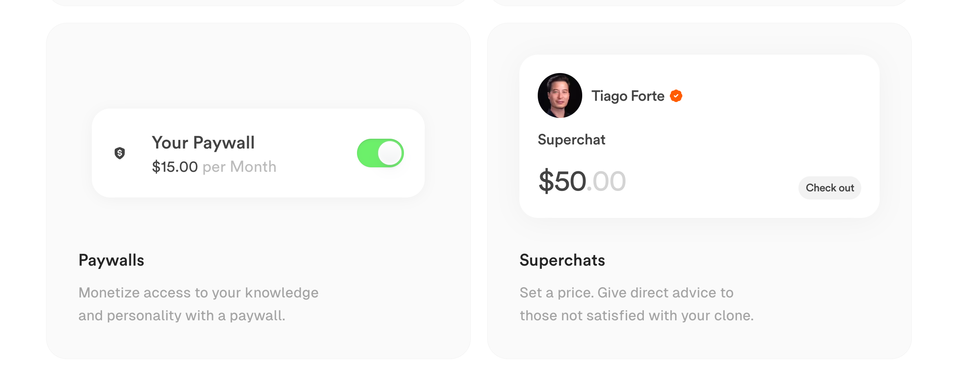The width and height of the screenshot is (980, 386).
Task: Disable the Your Paywall toggle switch
Action: [x=380, y=153]
